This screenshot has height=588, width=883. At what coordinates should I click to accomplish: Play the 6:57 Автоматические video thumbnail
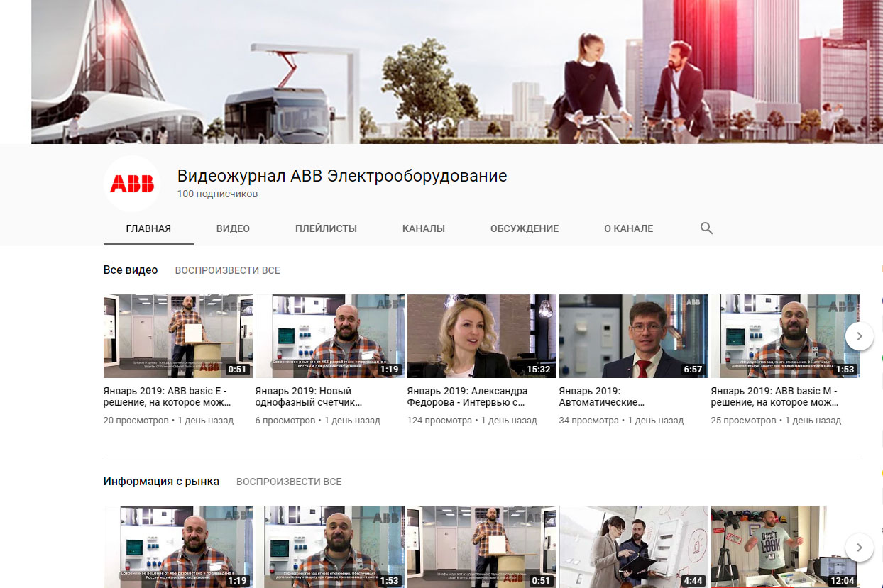634,336
